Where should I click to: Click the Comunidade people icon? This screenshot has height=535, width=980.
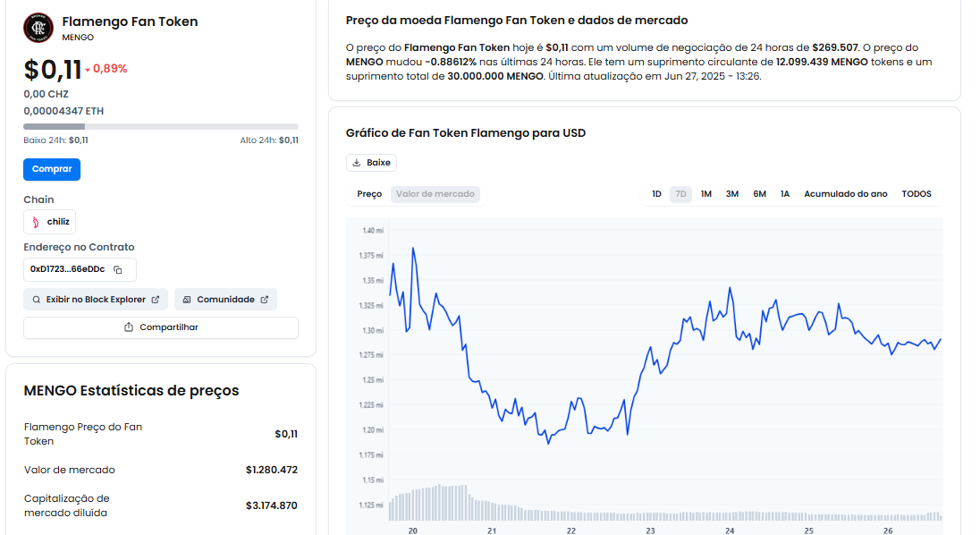[x=187, y=300]
